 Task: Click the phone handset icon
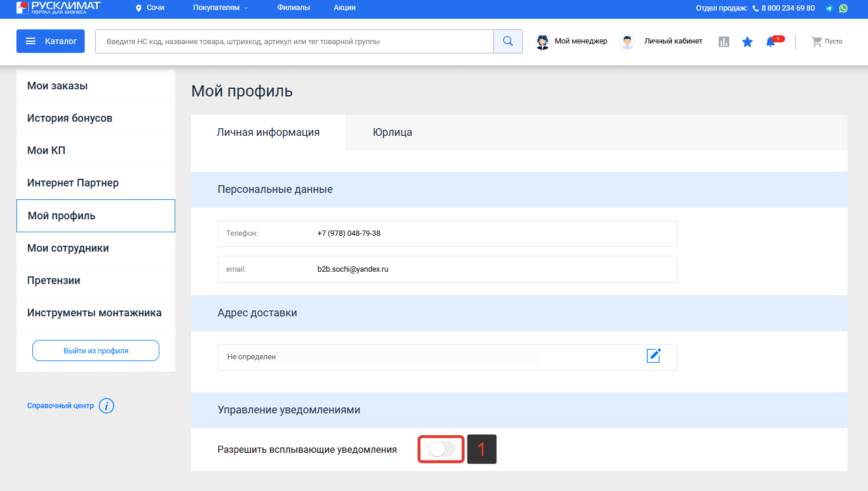click(756, 8)
